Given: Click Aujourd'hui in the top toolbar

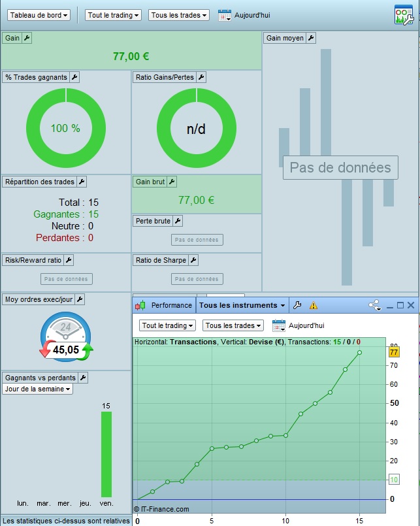Looking at the screenshot, I should click(x=252, y=15).
